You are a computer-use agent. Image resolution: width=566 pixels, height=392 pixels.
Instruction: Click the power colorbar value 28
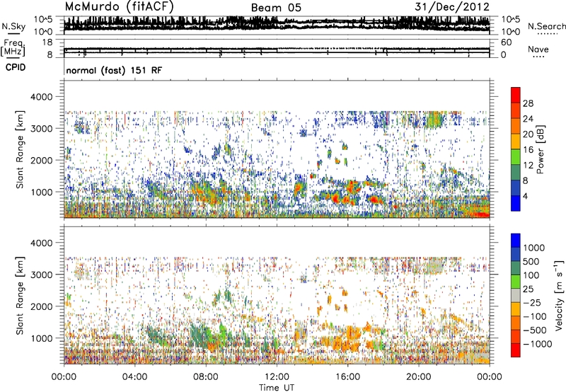tap(528, 103)
